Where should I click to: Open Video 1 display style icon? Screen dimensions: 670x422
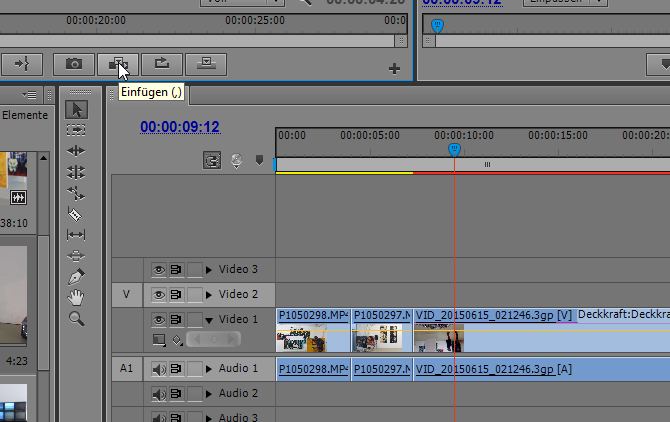(159, 340)
